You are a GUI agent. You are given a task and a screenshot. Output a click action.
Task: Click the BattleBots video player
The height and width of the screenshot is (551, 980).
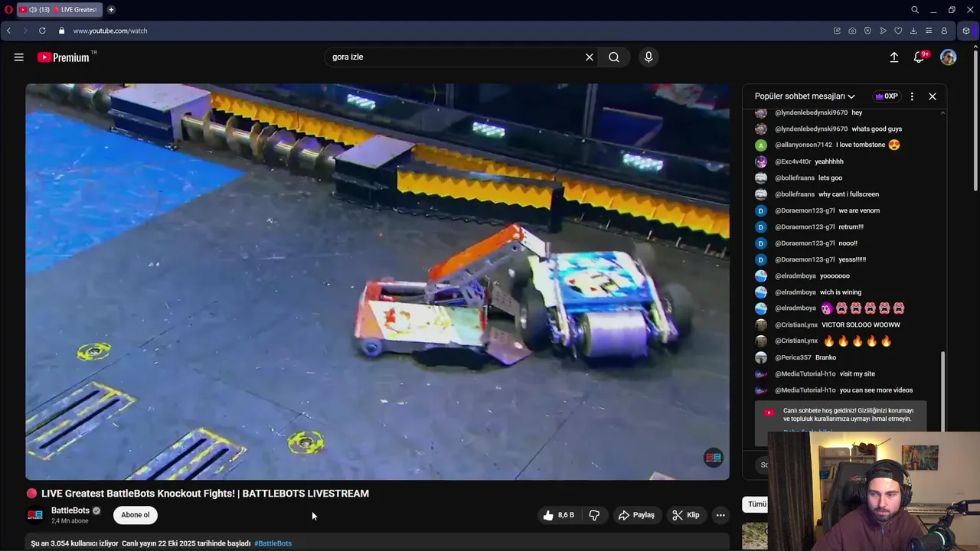coord(377,282)
